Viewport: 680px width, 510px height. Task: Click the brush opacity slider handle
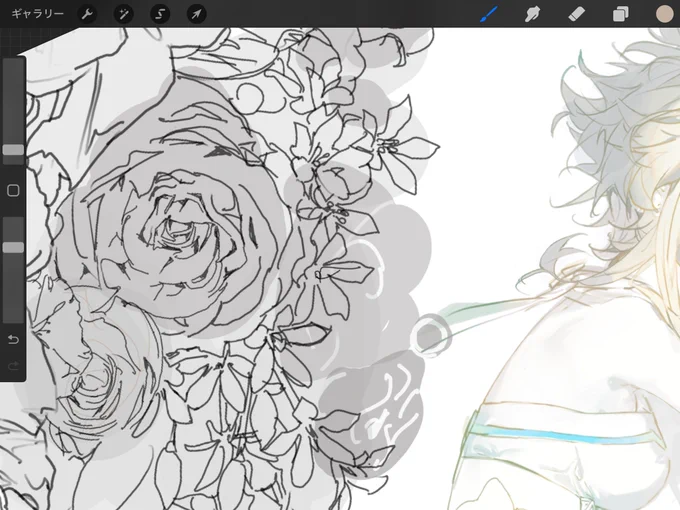[13, 247]
